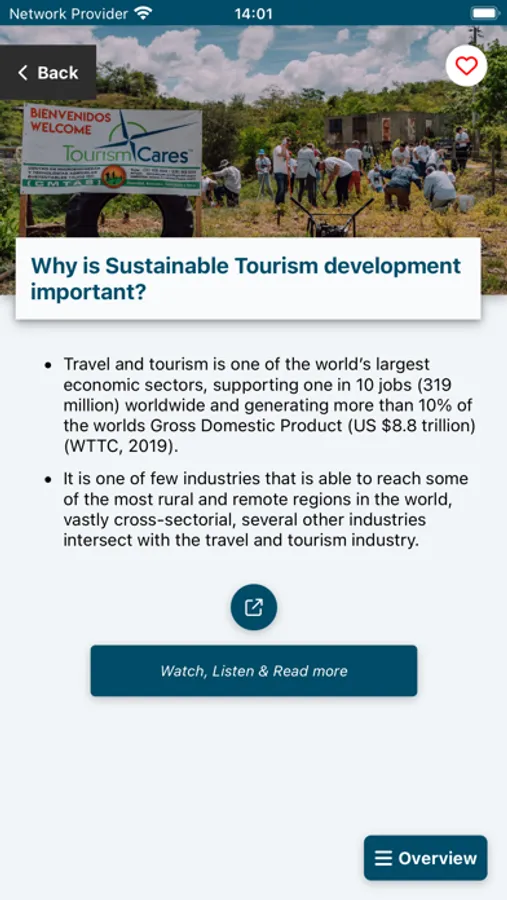This screenshot has width=507, height=900.
Task: Go back using the Back button
Action: (48, 73)
